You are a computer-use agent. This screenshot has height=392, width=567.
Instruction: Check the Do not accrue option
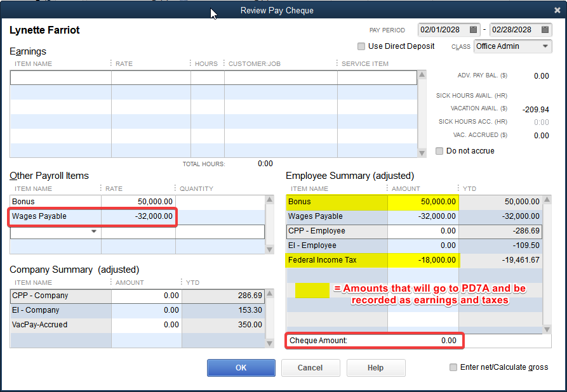pyautogui.click(x=439, y=151)
